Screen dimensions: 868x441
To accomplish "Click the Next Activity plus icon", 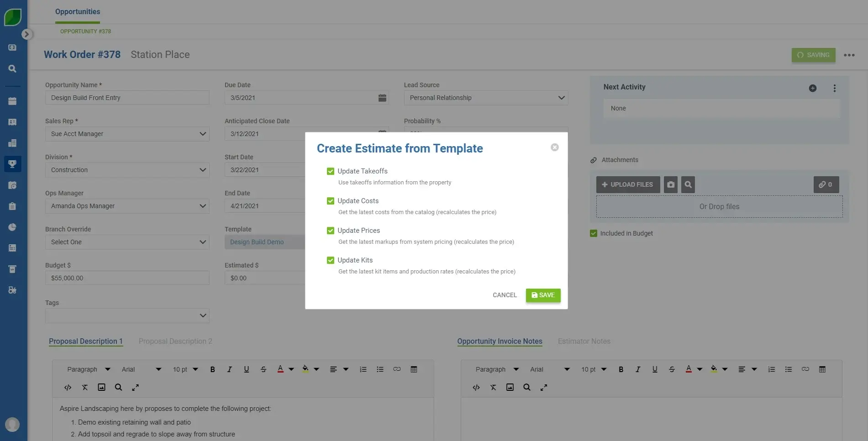I will coord(813,88).
